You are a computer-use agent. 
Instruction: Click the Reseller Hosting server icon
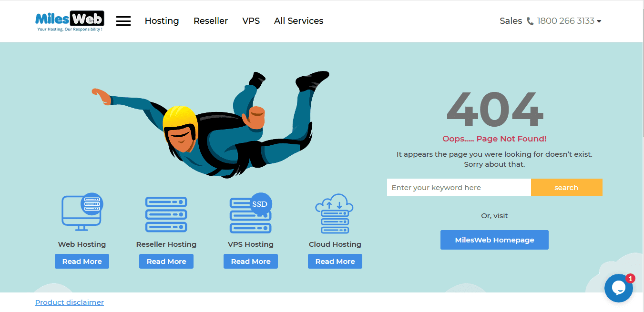166,214
